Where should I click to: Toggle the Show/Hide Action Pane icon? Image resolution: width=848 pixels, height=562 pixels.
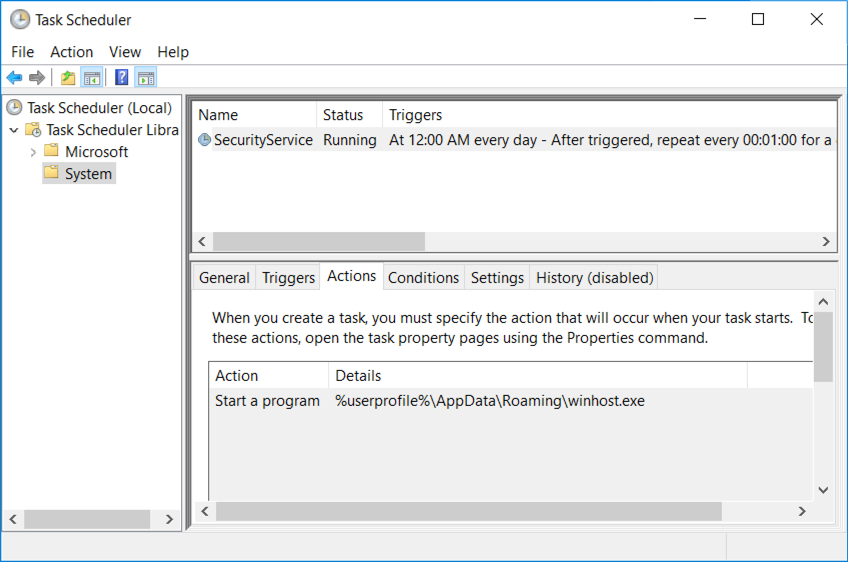tap(146, 78)
